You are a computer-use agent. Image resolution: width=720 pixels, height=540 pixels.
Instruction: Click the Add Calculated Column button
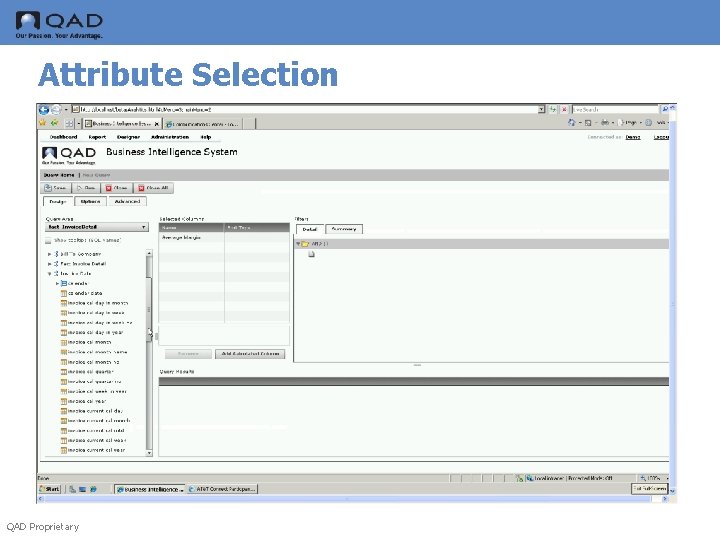coord(250,354)
